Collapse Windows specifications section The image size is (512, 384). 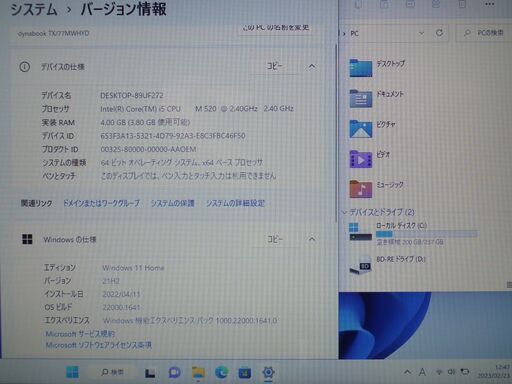tap(312, 239)
